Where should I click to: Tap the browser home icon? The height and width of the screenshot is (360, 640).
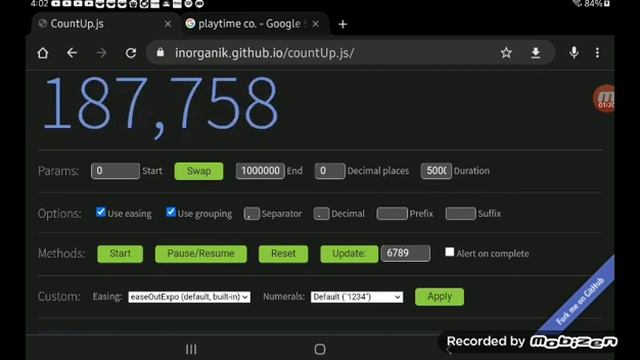click(x=43, y=53)
